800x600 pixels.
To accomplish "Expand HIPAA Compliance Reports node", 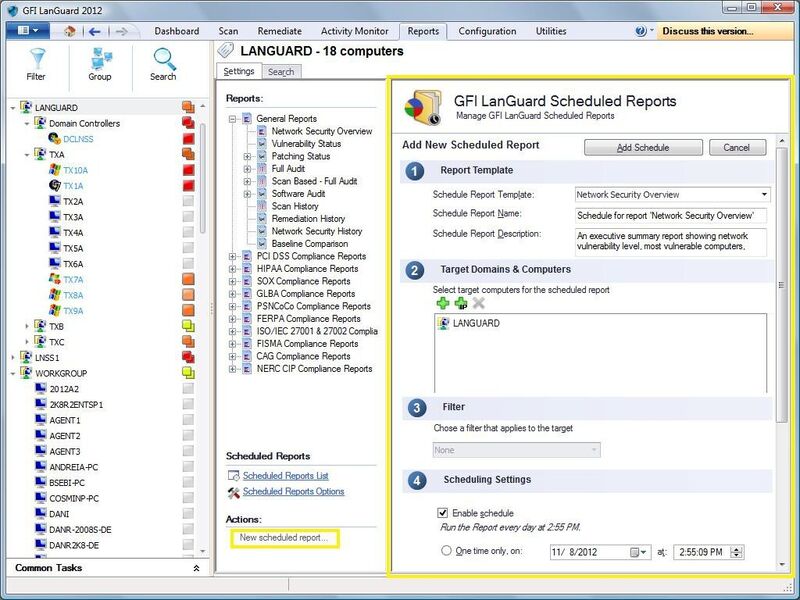I will click(233, 269).
